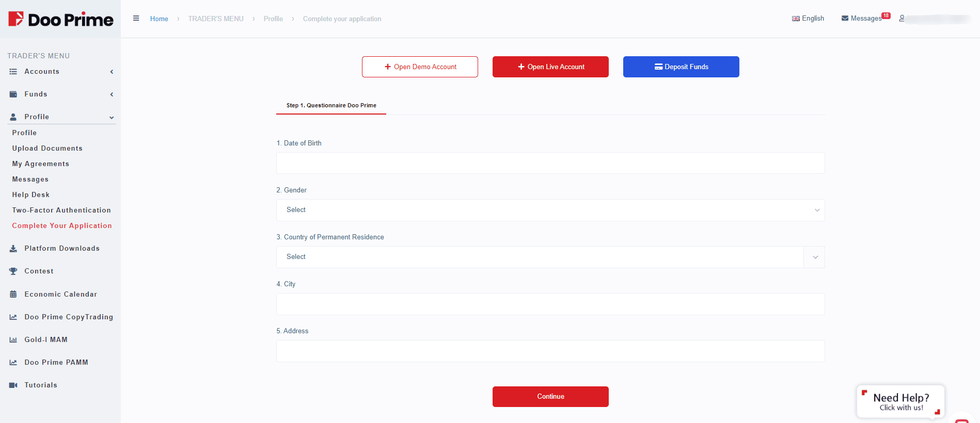Expand the Accounts menu chevron

(x=112, y=72)
